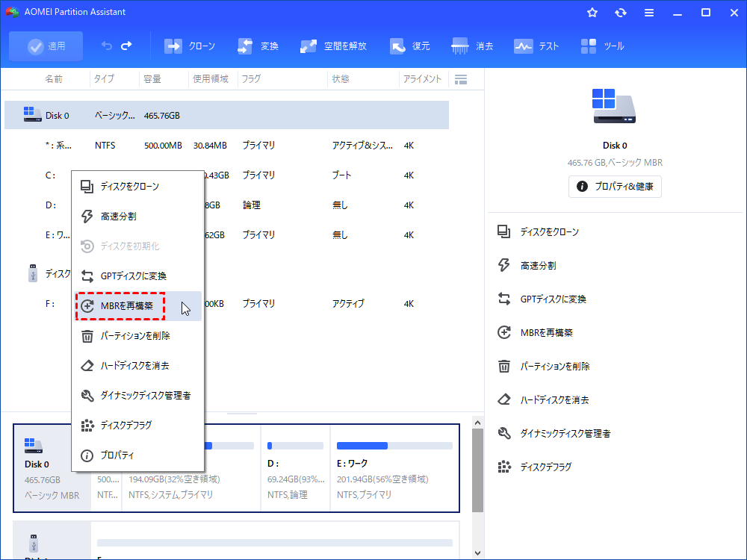
Task: Choose ハードディスクを消去 in the context menu
Action: click(x=137, y=366)
